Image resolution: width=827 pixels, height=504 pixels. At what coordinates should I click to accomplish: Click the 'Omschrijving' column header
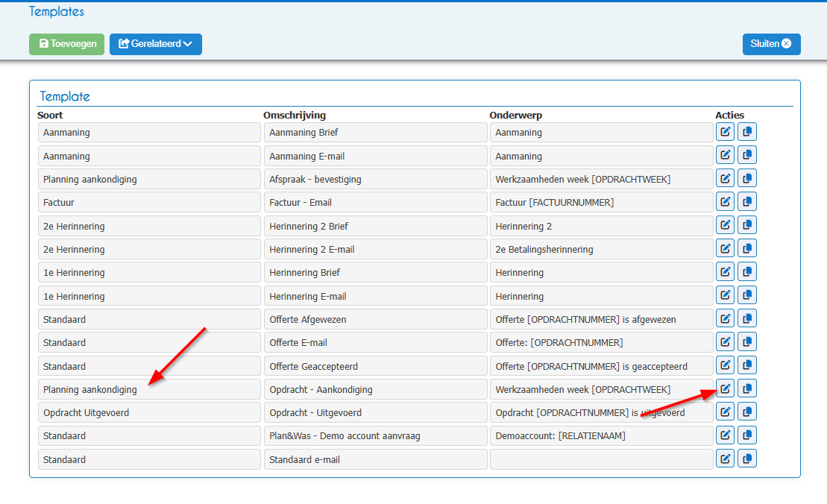(x=295, y=115)
